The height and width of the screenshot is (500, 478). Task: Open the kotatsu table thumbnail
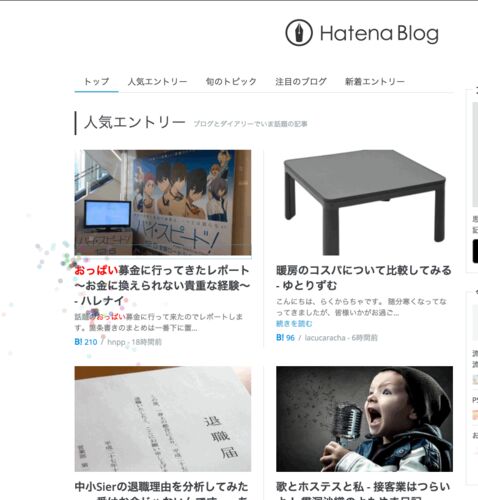click(364, 203)
